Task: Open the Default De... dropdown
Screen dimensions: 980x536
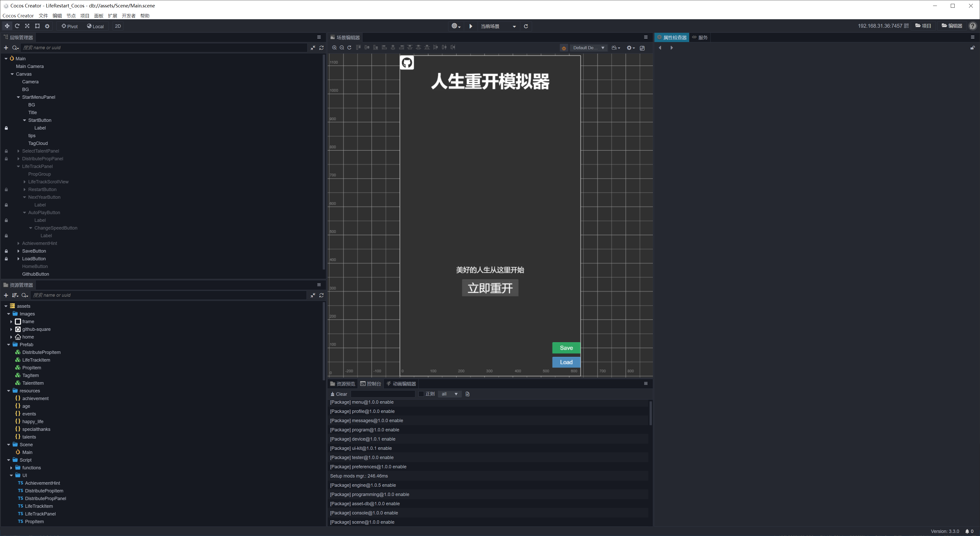Action: [588, 48]
